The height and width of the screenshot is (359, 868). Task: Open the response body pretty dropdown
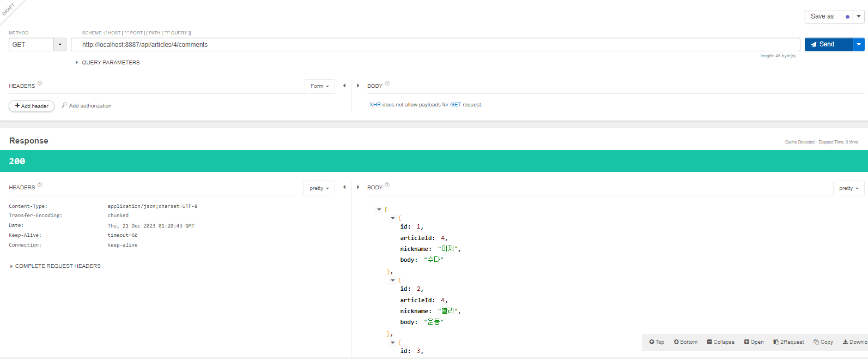pyautogui.click(x=849, y=188)
